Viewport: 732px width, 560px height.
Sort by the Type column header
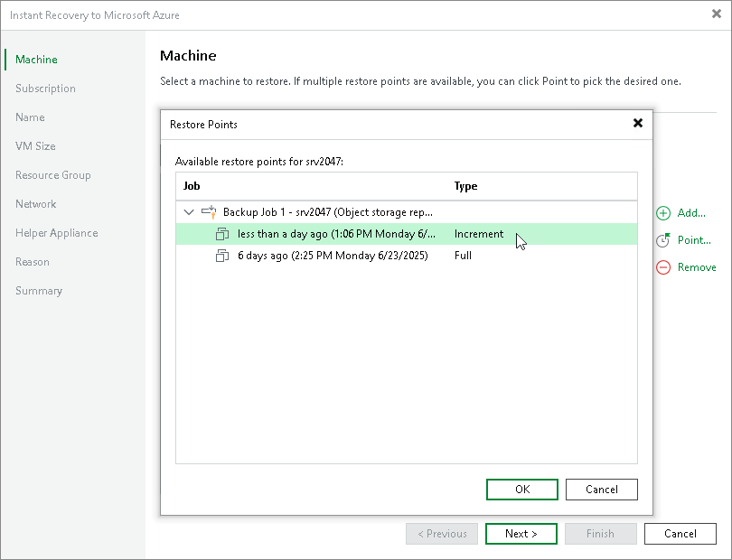point(466,186)
